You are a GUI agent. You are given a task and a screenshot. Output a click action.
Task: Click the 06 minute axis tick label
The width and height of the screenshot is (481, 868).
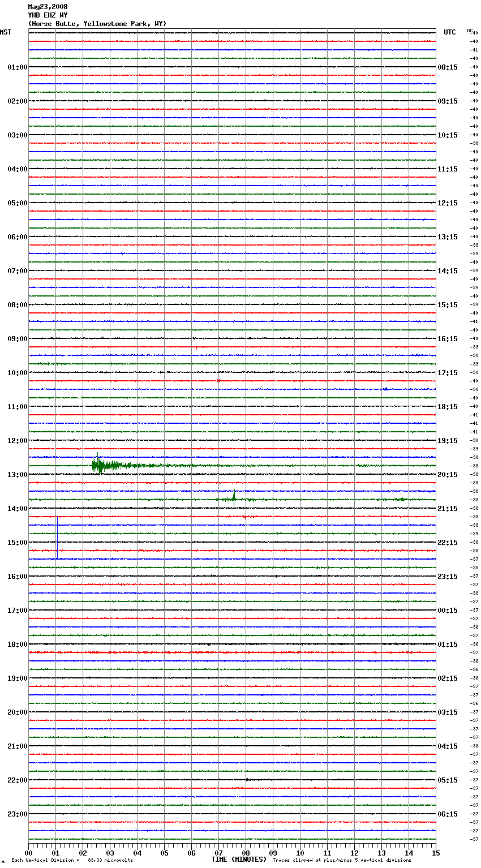coord(192,853)
